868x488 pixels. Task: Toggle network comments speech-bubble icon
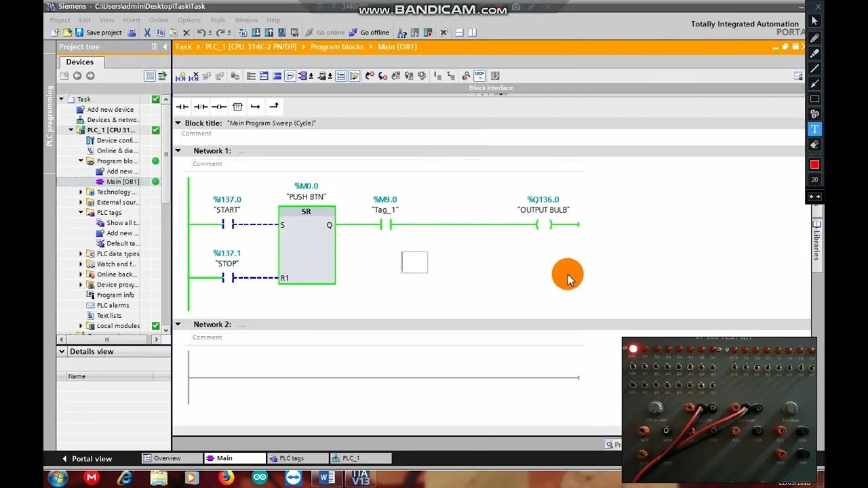click(x=290, y=76)
